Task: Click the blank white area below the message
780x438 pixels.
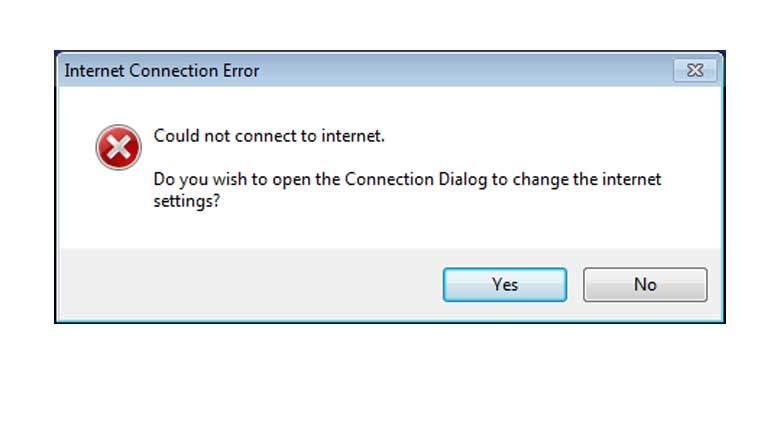Action: (400, 230)
